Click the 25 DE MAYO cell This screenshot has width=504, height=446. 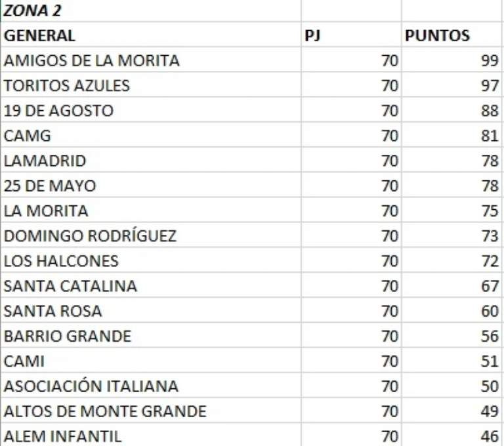[x=49, y=186]
